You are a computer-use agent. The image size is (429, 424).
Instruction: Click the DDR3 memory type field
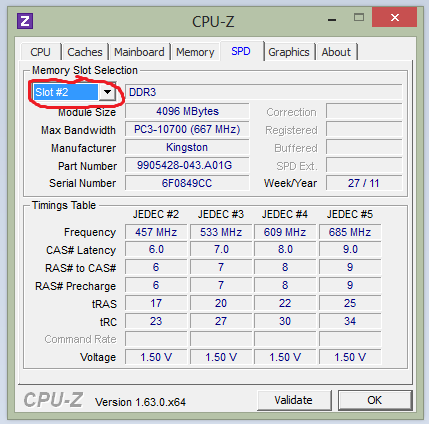click(x=264, y=92)
